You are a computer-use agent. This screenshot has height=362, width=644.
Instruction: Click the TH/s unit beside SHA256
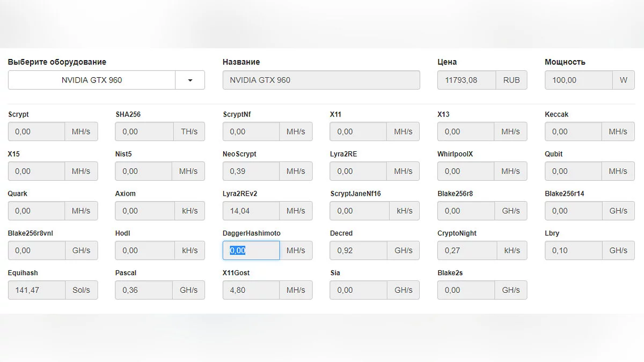189,131
